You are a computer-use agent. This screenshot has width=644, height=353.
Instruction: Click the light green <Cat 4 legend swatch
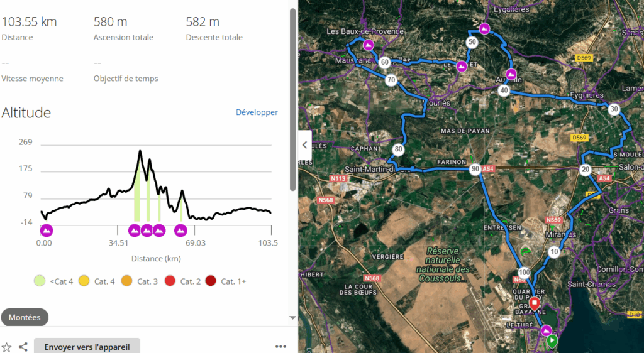pos(40,281)
